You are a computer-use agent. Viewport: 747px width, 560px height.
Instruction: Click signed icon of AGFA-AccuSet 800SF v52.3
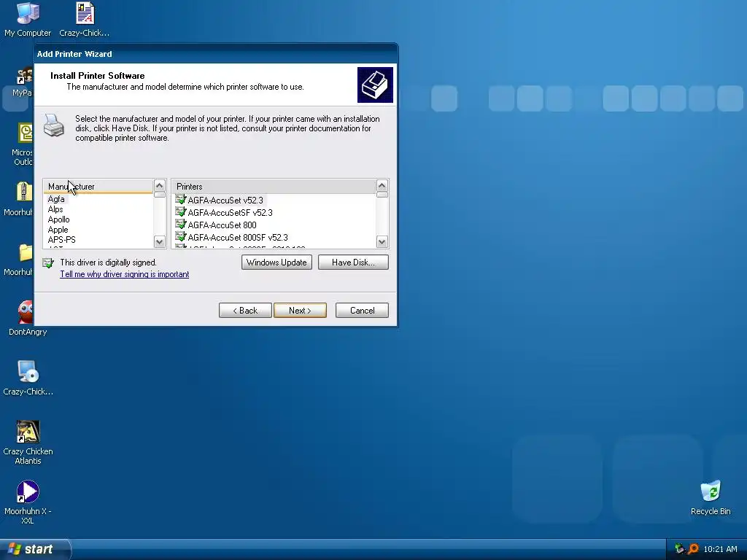tap(181, 237)
